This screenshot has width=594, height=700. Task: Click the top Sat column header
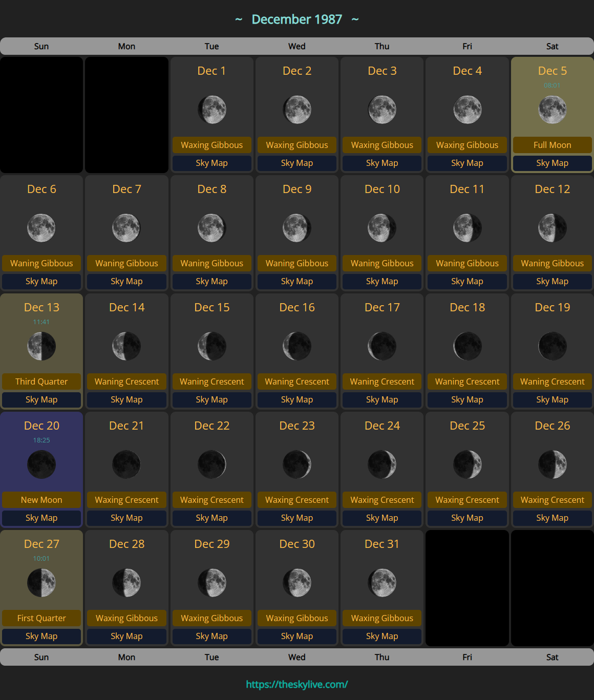coord(553,46)
